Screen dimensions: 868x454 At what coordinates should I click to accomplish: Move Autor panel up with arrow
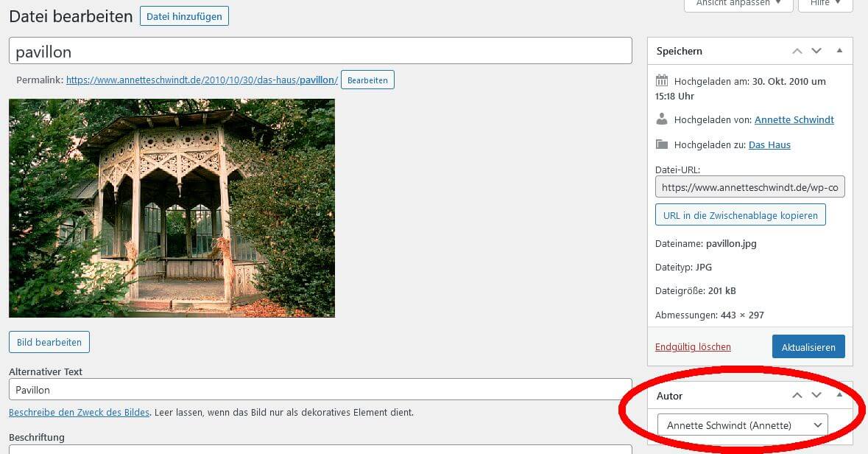coord(797,395)
